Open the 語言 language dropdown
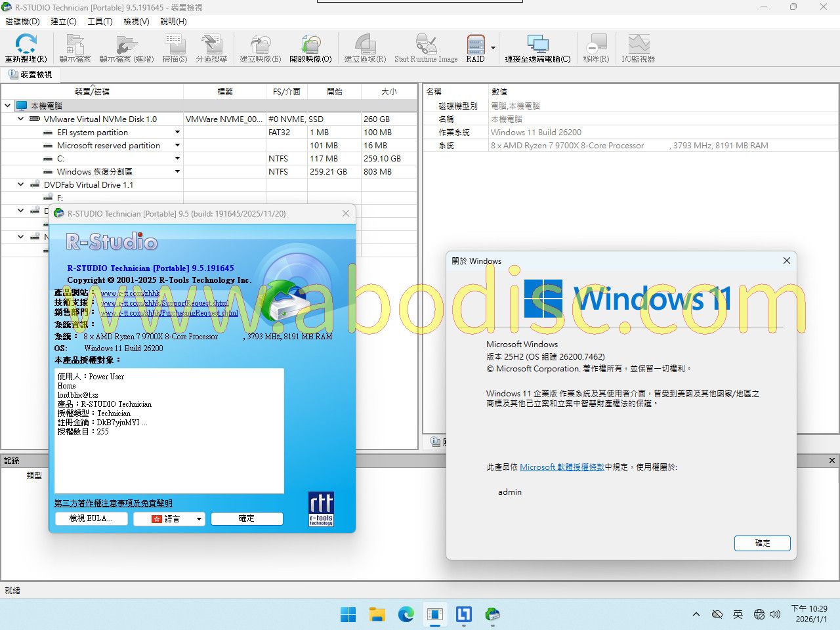840x630 pixels. coord(169,518)
